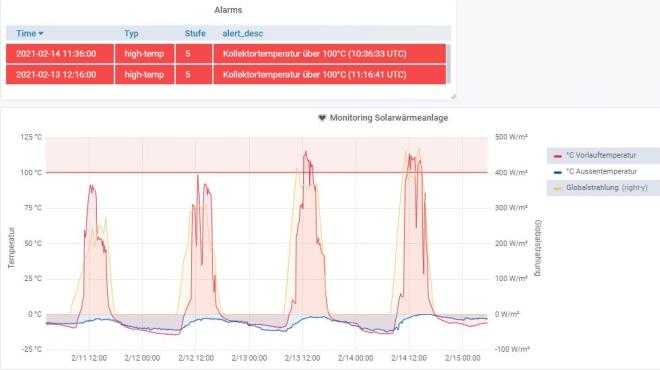660x370 pixels.
Task: Click Stufe value 5 in the 2021-02-14 row
Action: pyautogui.click(x=194, y=54)
